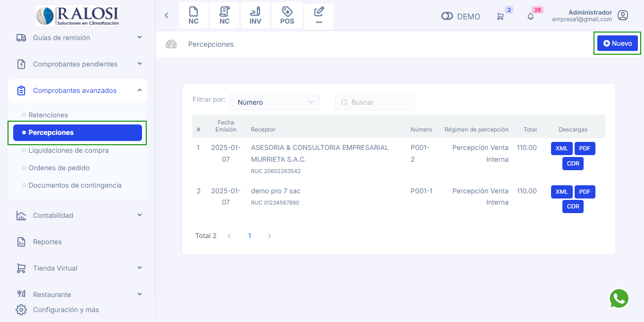This screenshot has width=644, height=322.
Task: Toggle the DEMO switch
Action: coord(447,17)
